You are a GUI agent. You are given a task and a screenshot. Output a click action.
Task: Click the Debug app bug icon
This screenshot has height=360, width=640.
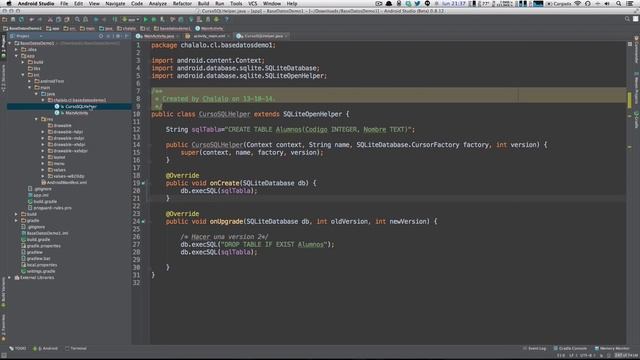coord(154,19)
